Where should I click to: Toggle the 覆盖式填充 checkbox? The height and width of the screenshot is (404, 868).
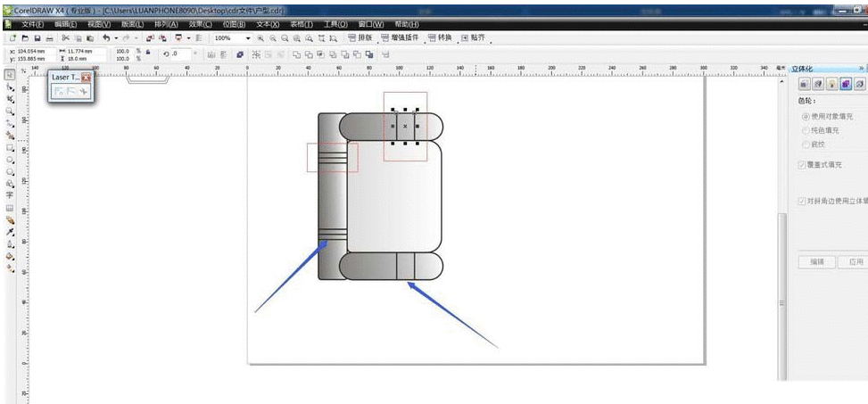tap(802, 165)
